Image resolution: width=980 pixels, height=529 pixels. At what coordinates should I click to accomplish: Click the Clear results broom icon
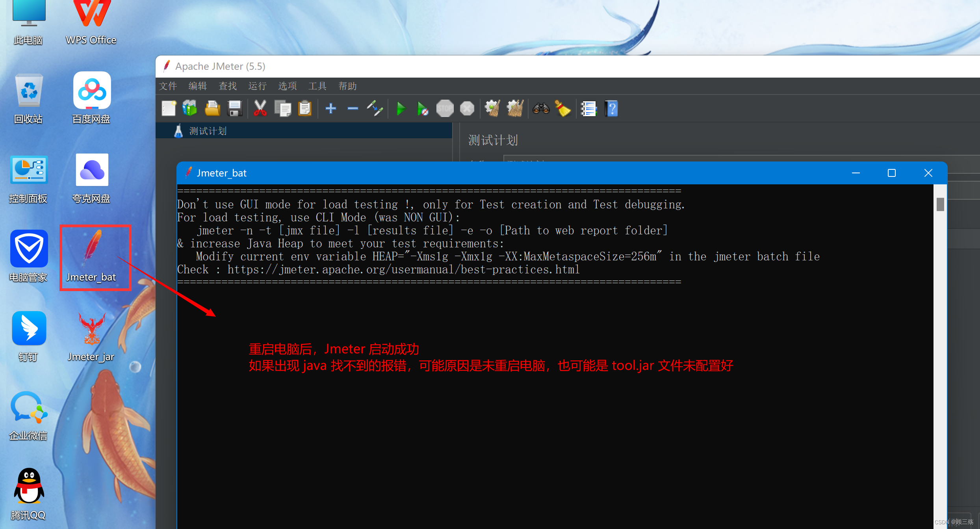(492, 108)
